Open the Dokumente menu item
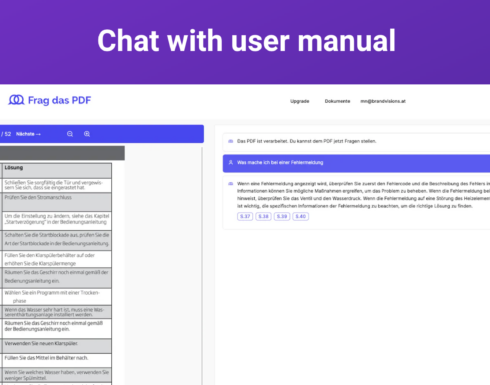490x385 pixels. (337, 101)
